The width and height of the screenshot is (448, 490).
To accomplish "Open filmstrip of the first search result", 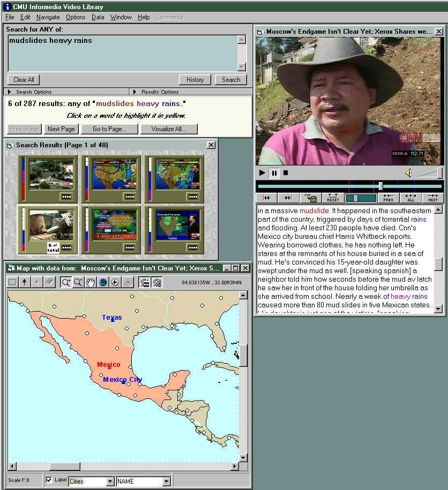I will point(66,197).
